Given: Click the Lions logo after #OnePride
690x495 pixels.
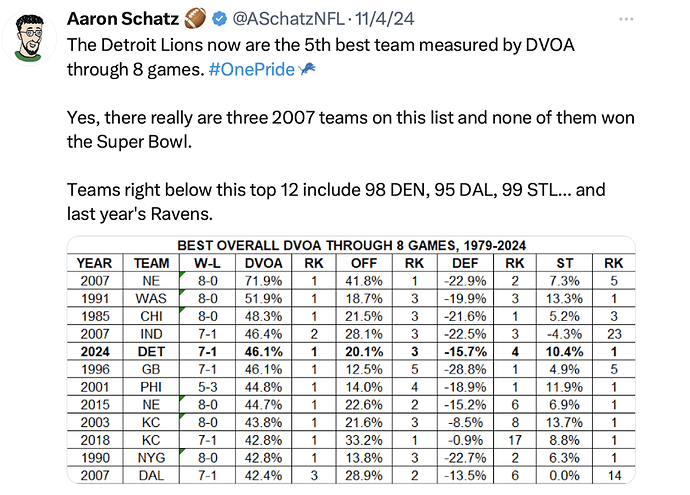Looking at the screenshot, I should tap(309, 70).
